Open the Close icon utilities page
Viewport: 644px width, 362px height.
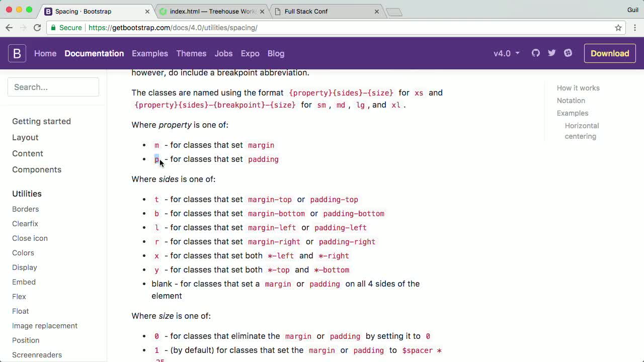[x=30, y=238]
